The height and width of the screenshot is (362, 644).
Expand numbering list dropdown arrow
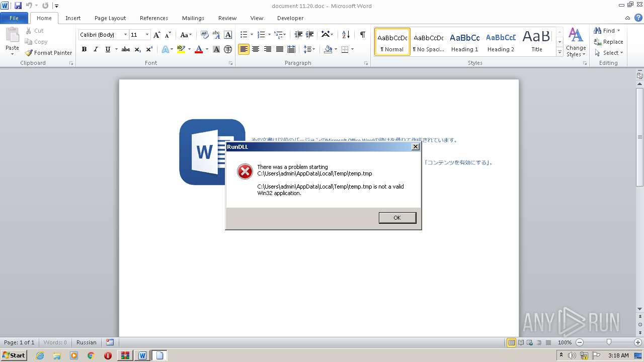point(269,35)
